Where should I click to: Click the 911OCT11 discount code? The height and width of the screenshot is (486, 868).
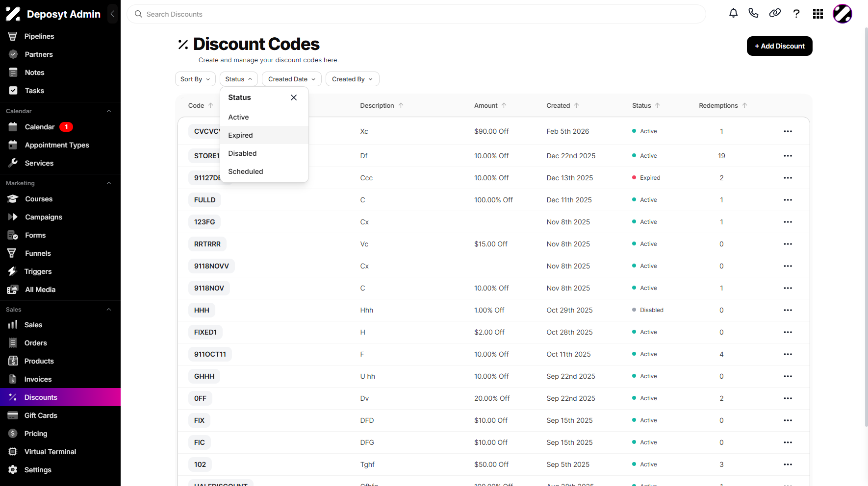pos(210,354)
